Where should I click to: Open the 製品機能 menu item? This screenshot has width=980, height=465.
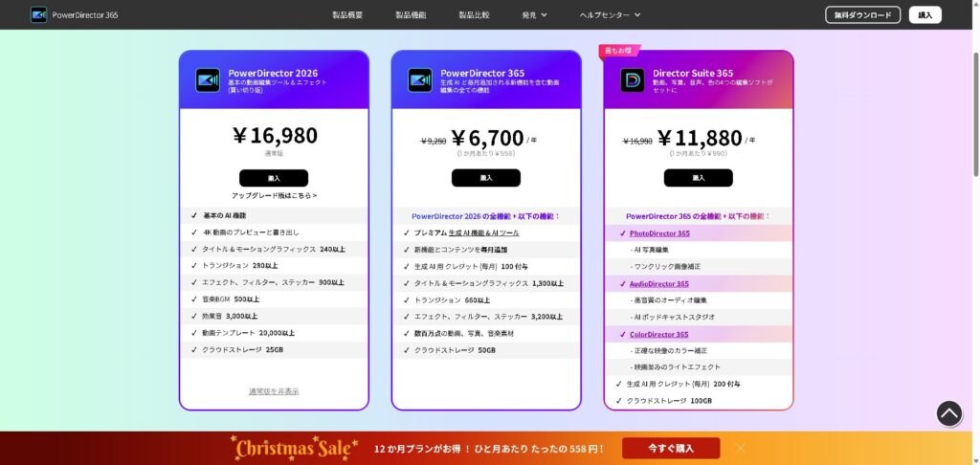click(411, 15)
